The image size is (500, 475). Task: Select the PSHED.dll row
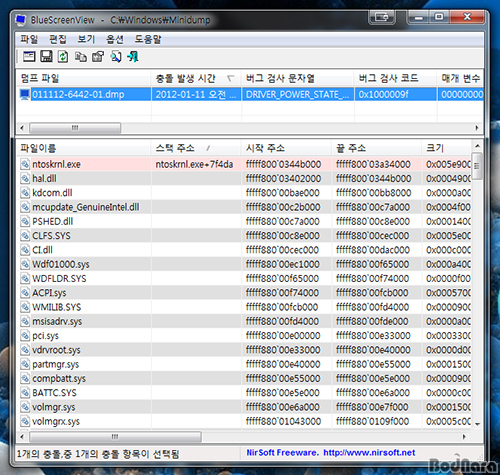coord(244,221)
